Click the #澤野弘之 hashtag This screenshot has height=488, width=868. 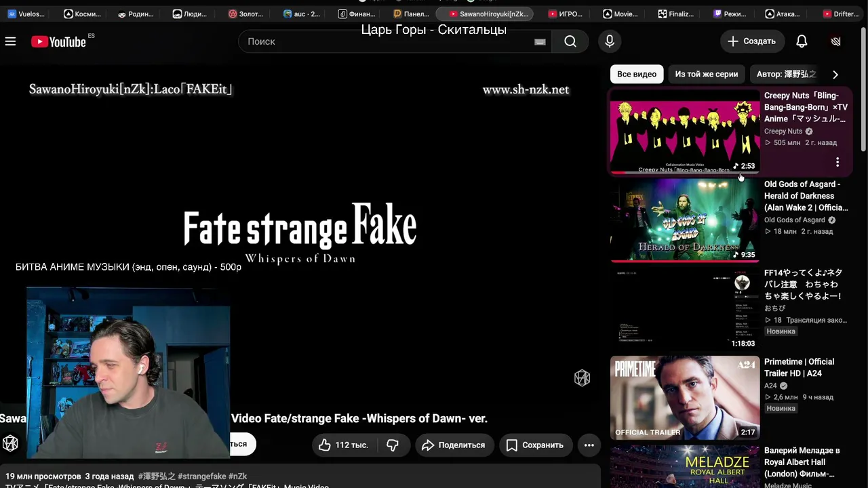157,476
